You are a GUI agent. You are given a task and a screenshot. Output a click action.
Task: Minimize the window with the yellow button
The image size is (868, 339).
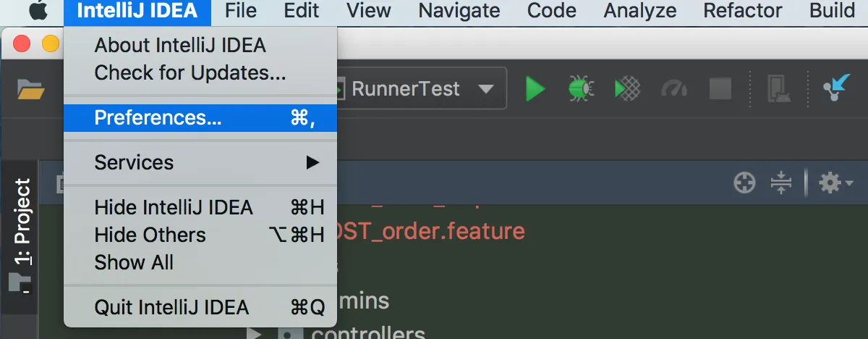coord(51,43)
